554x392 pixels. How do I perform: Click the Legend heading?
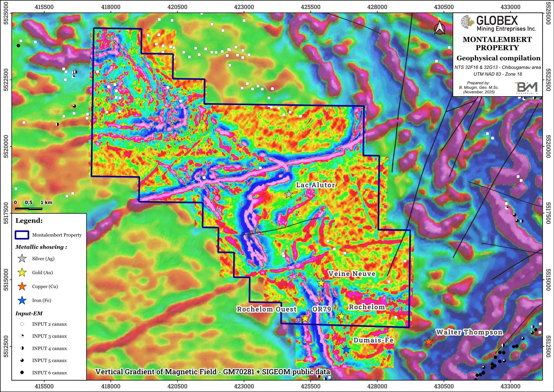point(29,221)
